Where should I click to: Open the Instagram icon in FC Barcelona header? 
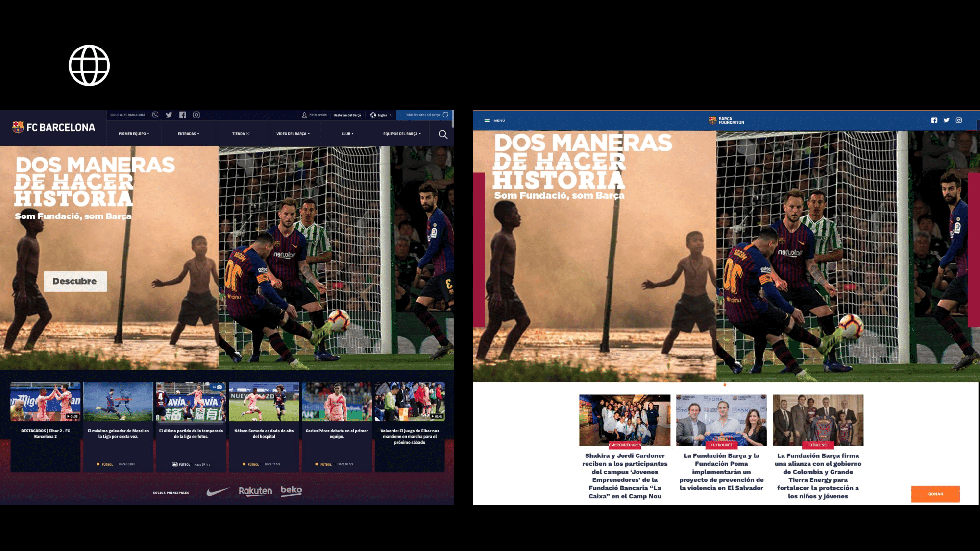(x=196, y=115)
